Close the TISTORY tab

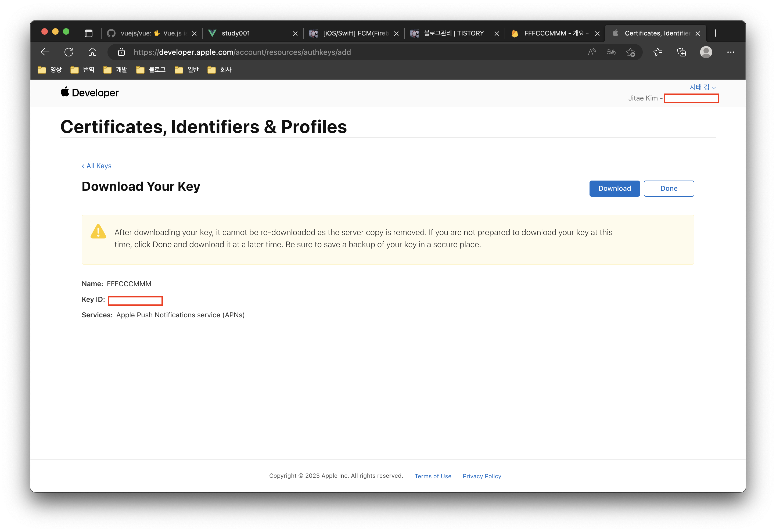[x=497, y=33]
